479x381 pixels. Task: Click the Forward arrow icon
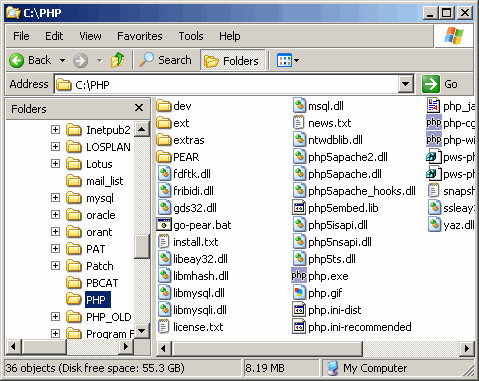(x=80, y=61)
